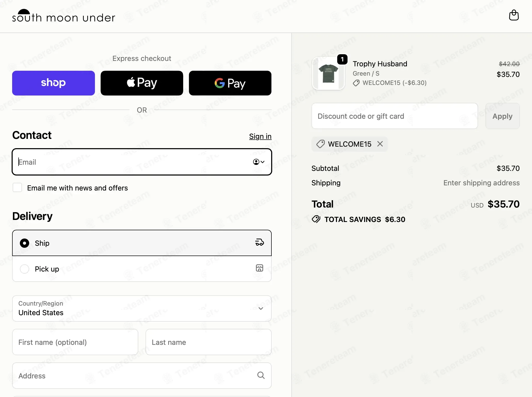This screenshot has height=397, width=532.
Task: Open the Country/Region dropdown
Action: click(x=142, y=308)
